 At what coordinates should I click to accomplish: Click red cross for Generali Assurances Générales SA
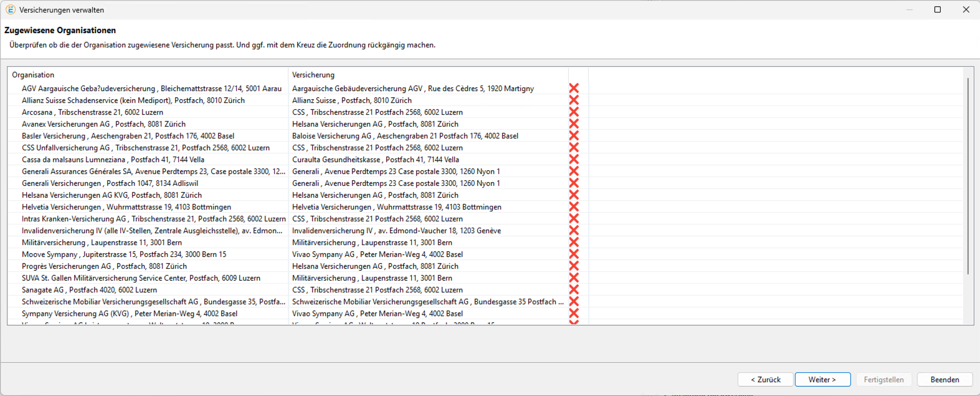pyautogui.click(x=574, y=171)
